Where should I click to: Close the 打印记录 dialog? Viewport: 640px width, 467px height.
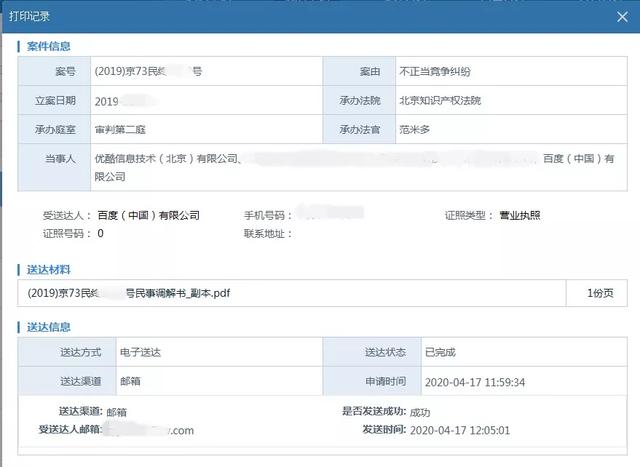point(622,17)
